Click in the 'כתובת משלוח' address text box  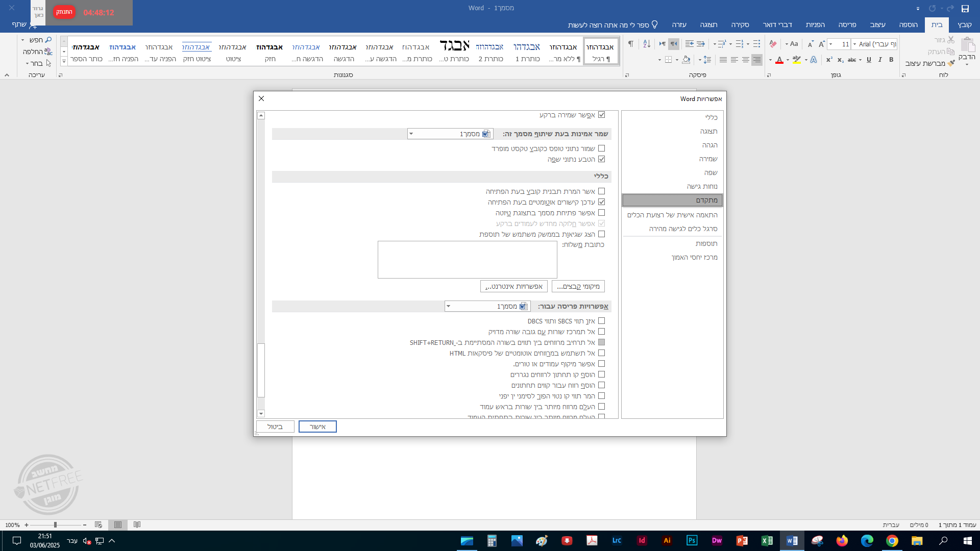467,260
